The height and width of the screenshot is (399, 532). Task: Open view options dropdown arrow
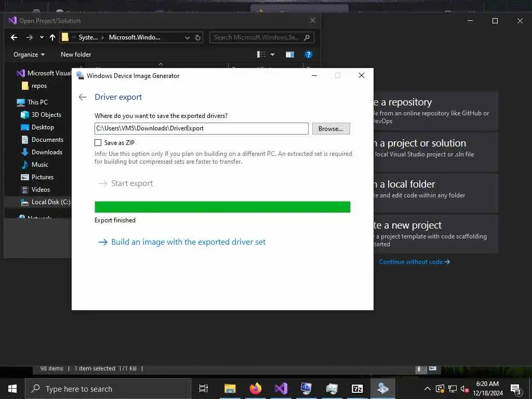(272, 55)
